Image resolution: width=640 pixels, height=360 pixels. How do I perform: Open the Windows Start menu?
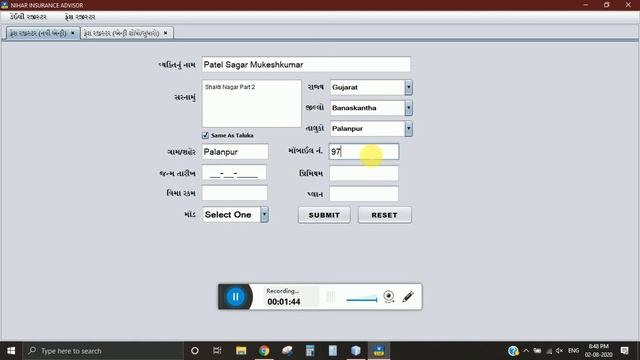tap(11, 351)
